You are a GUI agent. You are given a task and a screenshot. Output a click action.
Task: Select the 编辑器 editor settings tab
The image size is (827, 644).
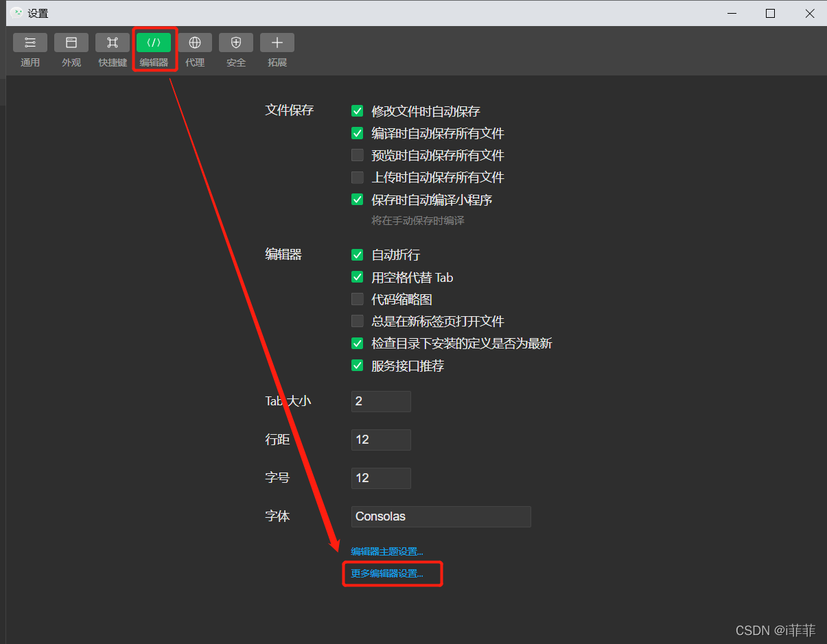coord(154,50)
